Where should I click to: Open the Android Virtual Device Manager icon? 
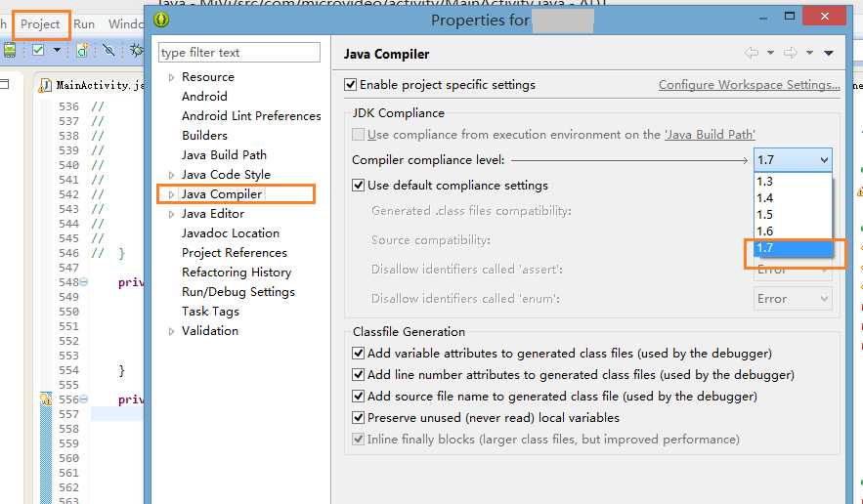(9, 50)
